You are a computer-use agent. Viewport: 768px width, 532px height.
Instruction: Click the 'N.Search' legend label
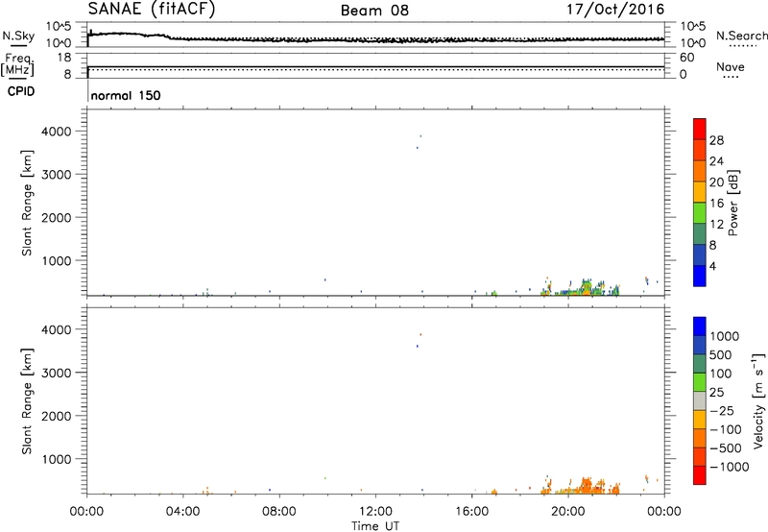coord(741,36)
